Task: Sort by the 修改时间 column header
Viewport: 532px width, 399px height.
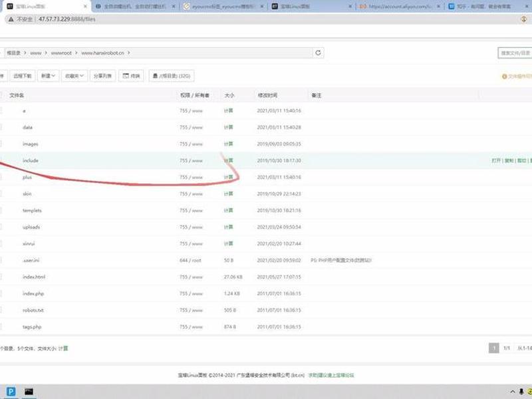Action: click(x=268, y=95)
